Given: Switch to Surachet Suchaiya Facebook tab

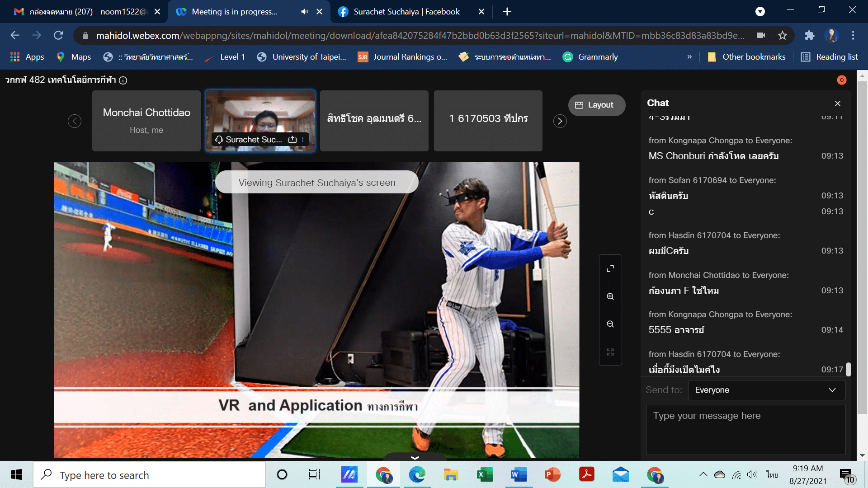Looking at the screenshot, I should tap(406, 12).
